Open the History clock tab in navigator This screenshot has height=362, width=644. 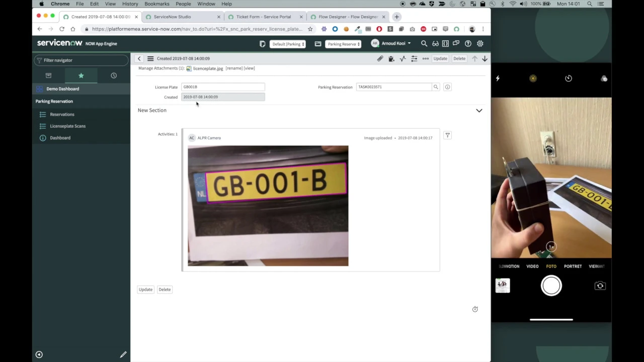click(x=114, y=75)
